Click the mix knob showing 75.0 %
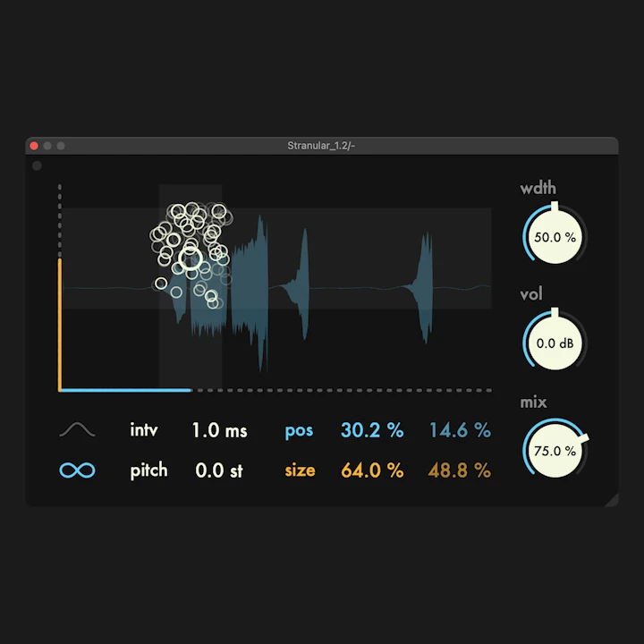Image resolution: width=644 pixels, height=644 pixels. point(555,451)
